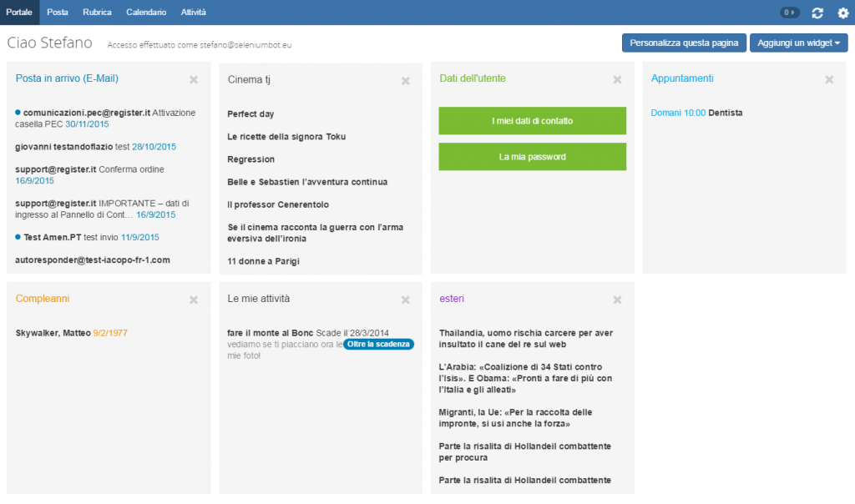
Task: Refresh the portal using the sync icon
Action: click(818, 13)
